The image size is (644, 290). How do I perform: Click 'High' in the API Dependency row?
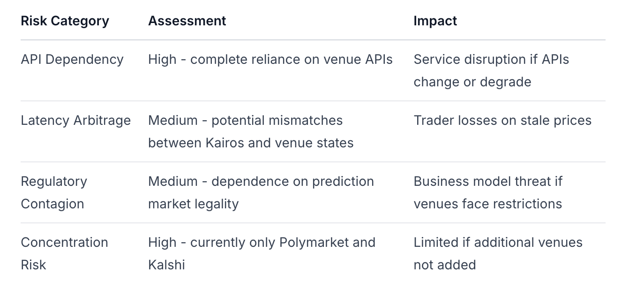coord(162,60)
